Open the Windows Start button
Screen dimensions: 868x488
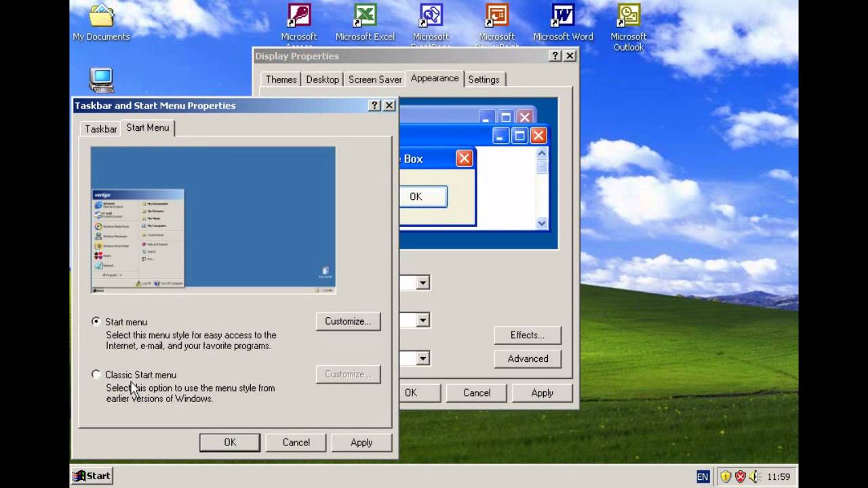tap(92, 476)
